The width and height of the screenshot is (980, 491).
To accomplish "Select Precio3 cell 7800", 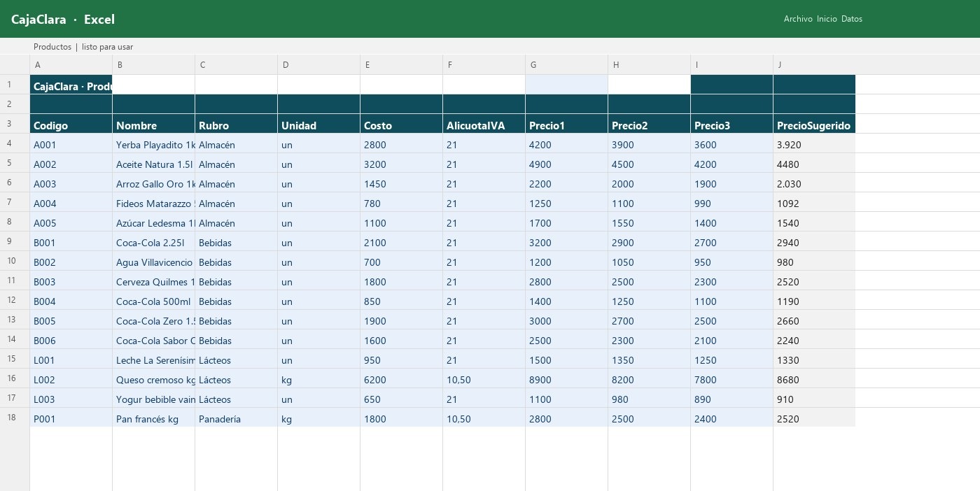I will [x=731, y=378].
